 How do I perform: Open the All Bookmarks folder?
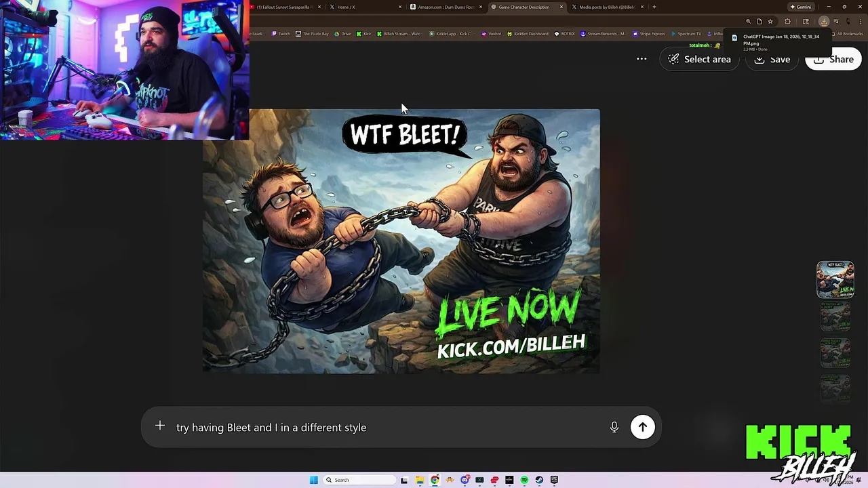846,34
